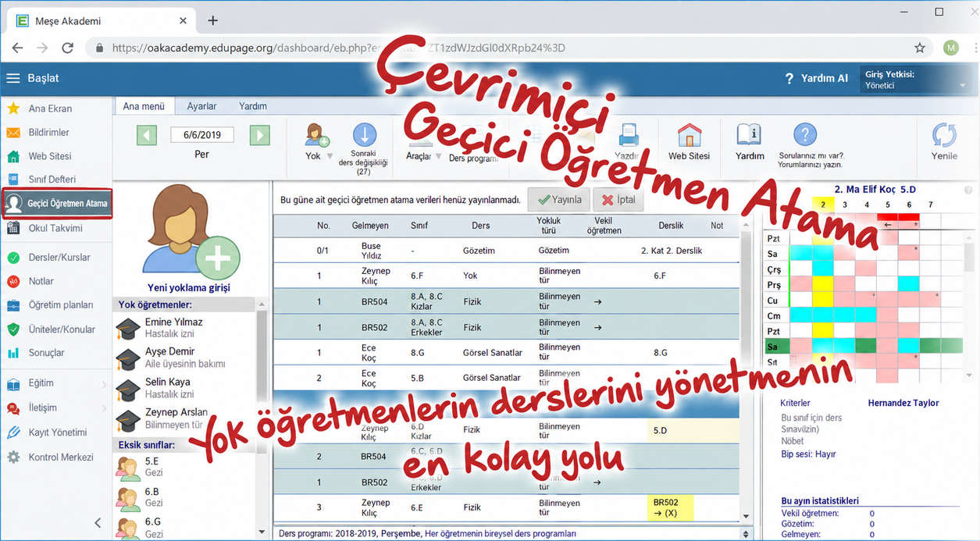Go to previous day with green left arrow
The height and width of the screenshot is (541, 980).
pos(147,135)
